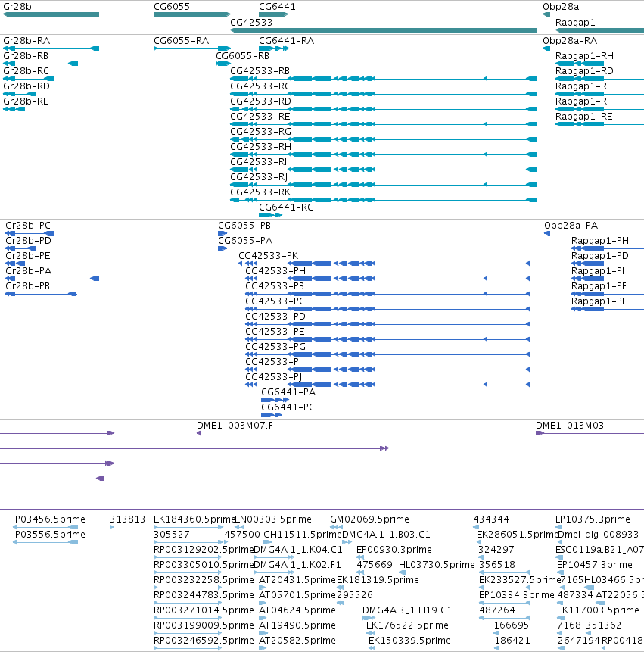Click feature DME1-003M07.F

point(235,426)
